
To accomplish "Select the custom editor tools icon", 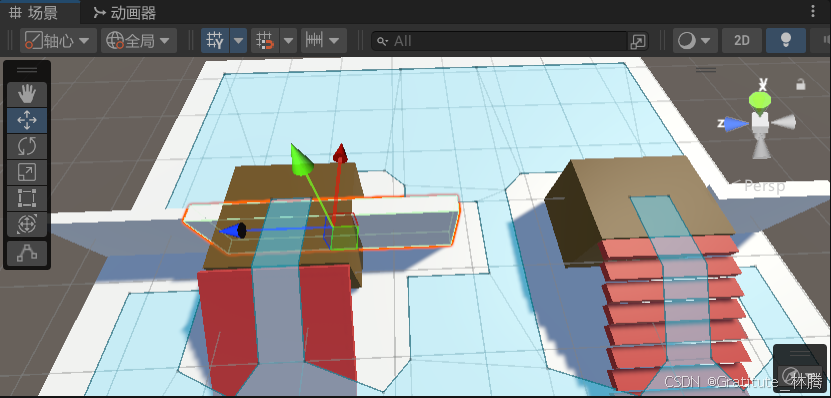I will point(27,253).
